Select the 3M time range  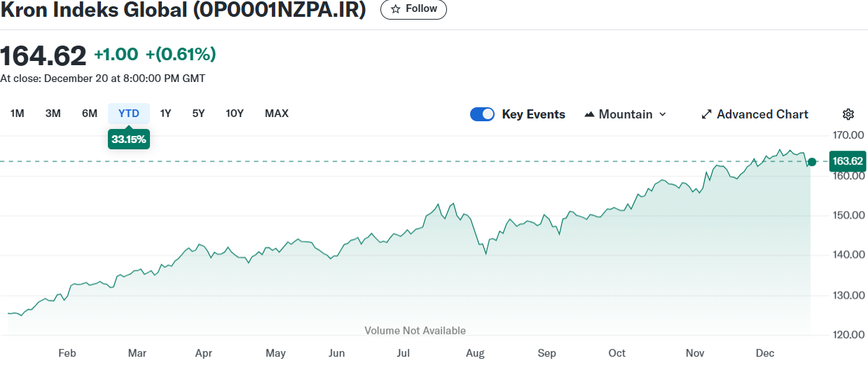tap(53, 114)
